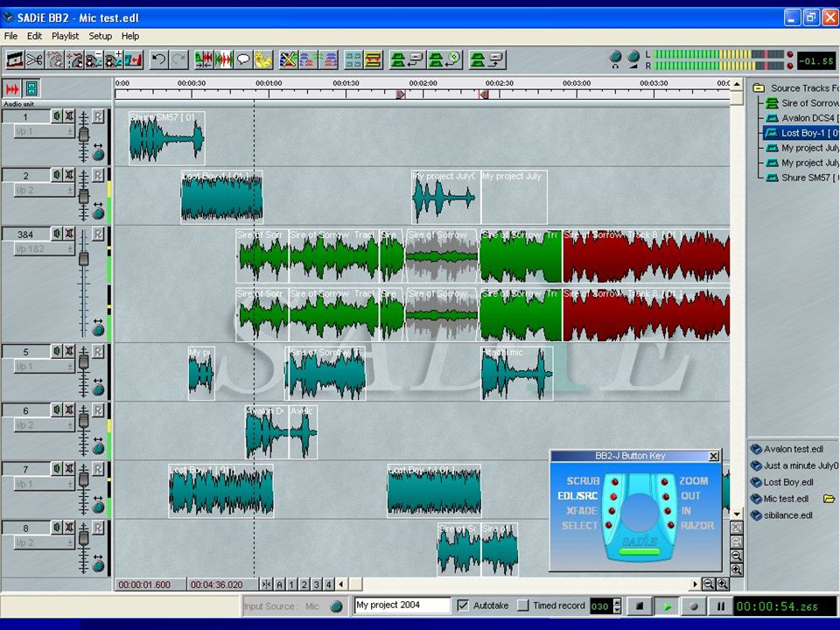The image size is (840, 630).
Task: Click the redo arrow icon
Action: point(178,59)
